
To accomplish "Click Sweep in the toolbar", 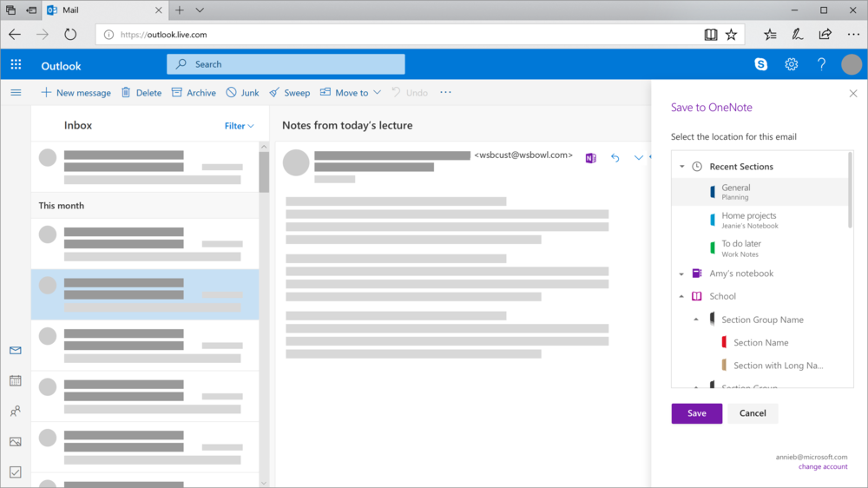I will [290, 93].
